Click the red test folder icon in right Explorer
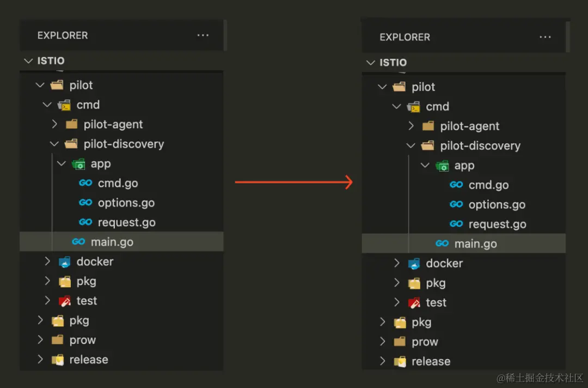Viewport: 588px width, 388px height. coord(414,303)
